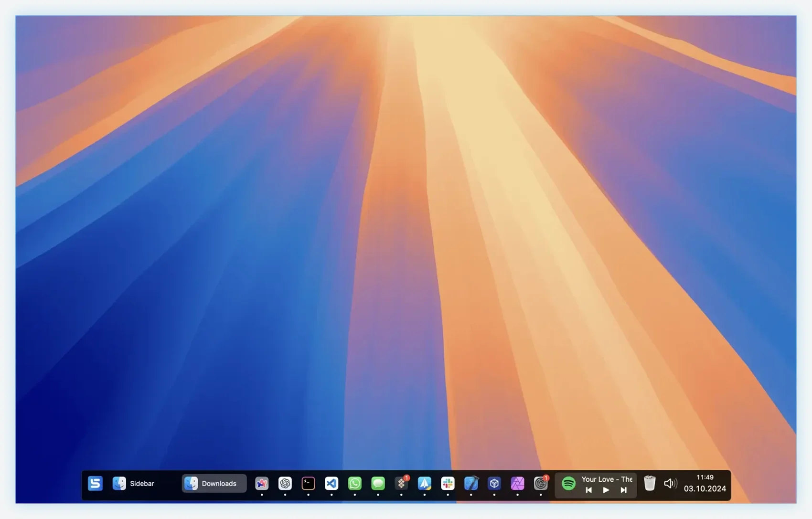Open the Trash in the dock
Image resolution: width=812 pixels, height=519 pixels.
(650, 484)
